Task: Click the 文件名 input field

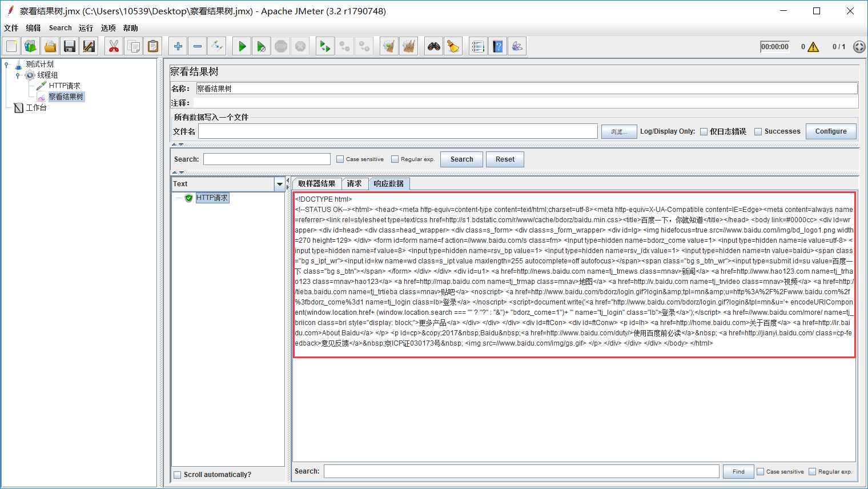Action: tap(398, 131)
